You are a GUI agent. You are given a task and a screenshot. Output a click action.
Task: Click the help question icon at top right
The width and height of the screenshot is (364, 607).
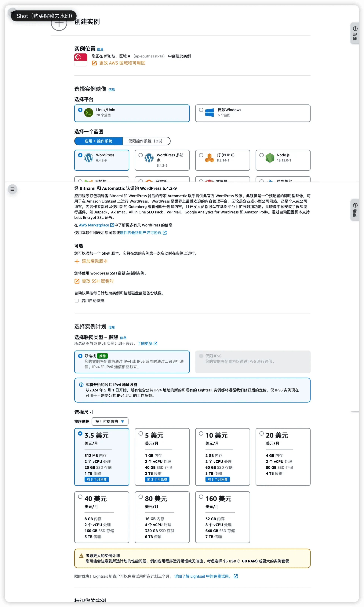click(x=355, y=29)
